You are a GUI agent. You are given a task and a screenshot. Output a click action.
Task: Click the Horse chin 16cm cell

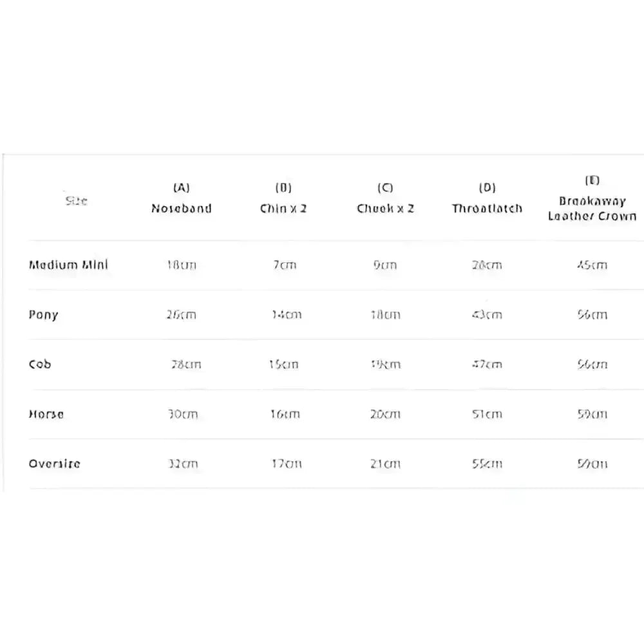285,414
